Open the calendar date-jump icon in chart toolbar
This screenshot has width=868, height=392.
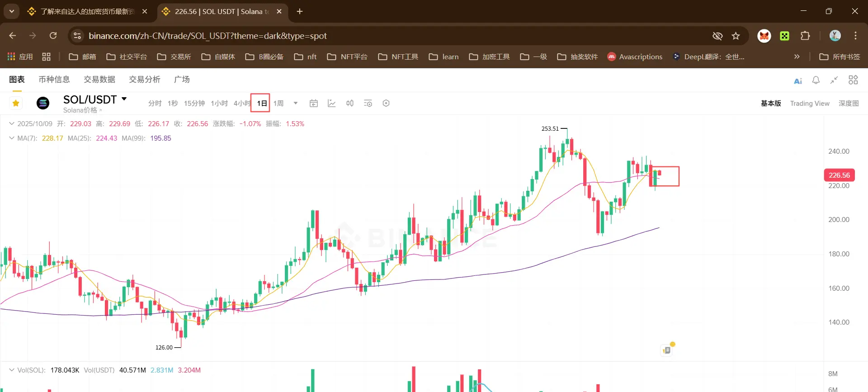pyautogui.click(x=314, y=104)
